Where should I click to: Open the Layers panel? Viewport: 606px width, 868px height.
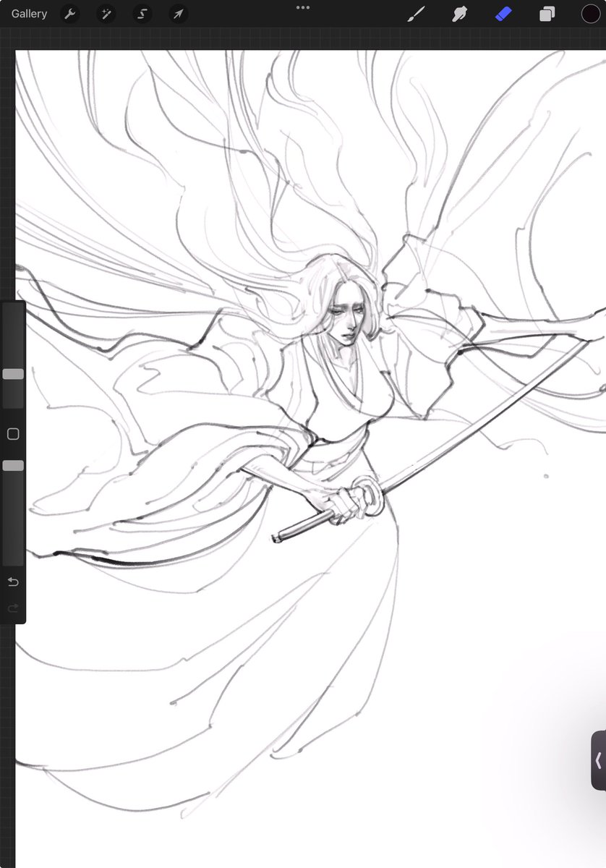tap(547, 14)
